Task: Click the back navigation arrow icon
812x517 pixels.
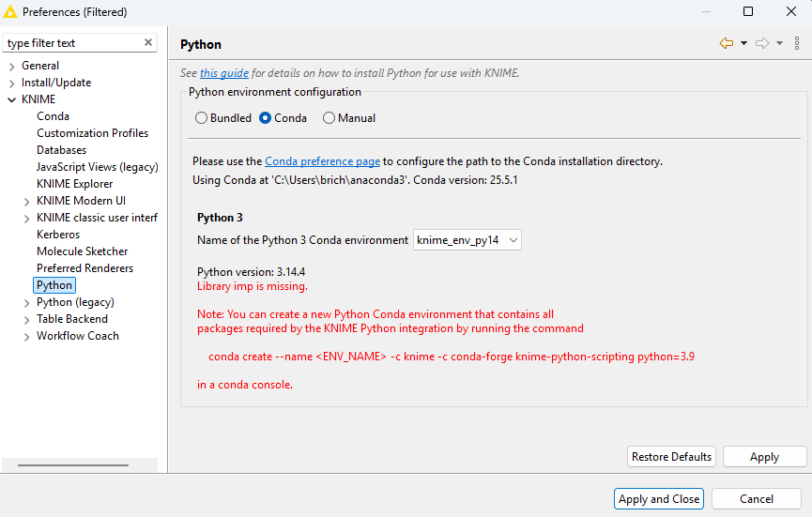Action: tap(726, 43)
